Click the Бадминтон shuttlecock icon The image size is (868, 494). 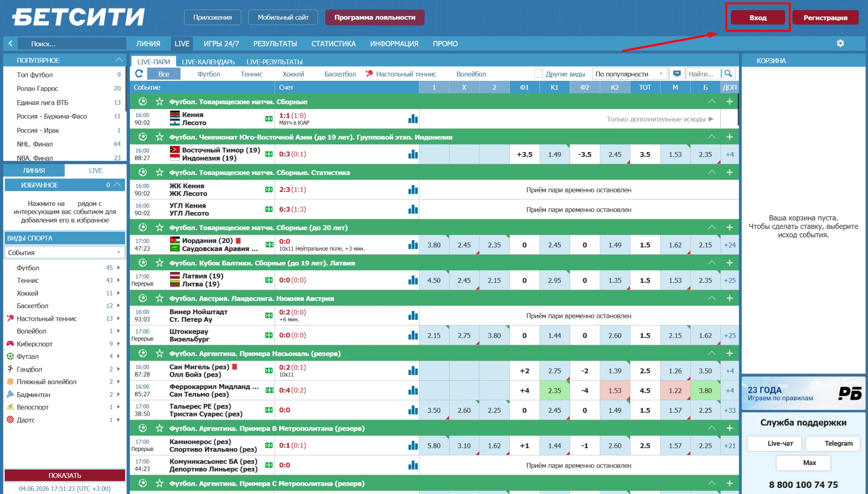[10, 395]
